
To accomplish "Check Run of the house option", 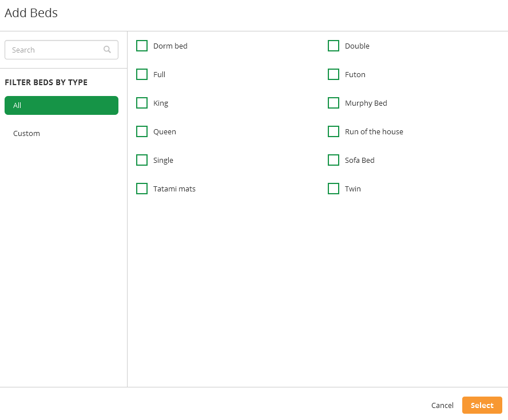I will pos(334,131).
